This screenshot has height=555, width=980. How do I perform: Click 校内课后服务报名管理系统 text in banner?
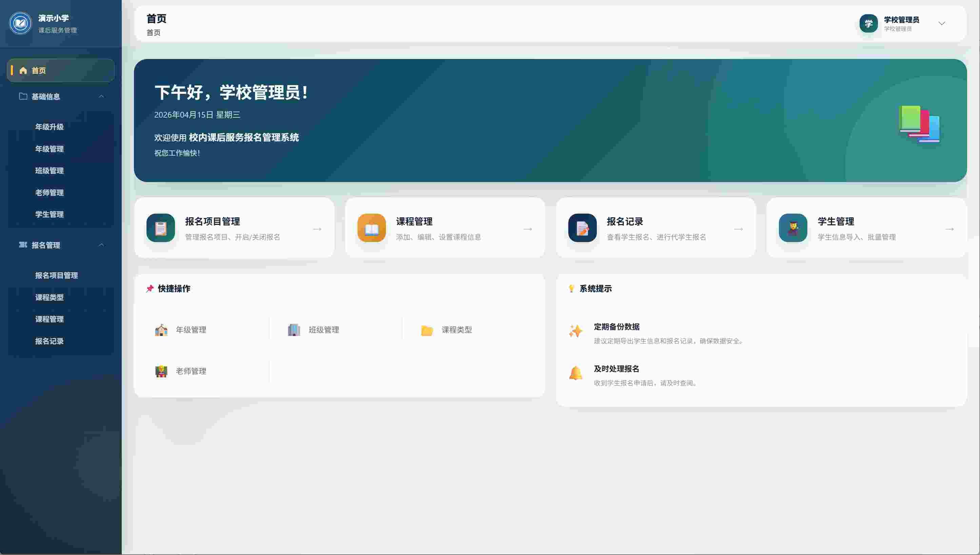click(x=243, y=138)
